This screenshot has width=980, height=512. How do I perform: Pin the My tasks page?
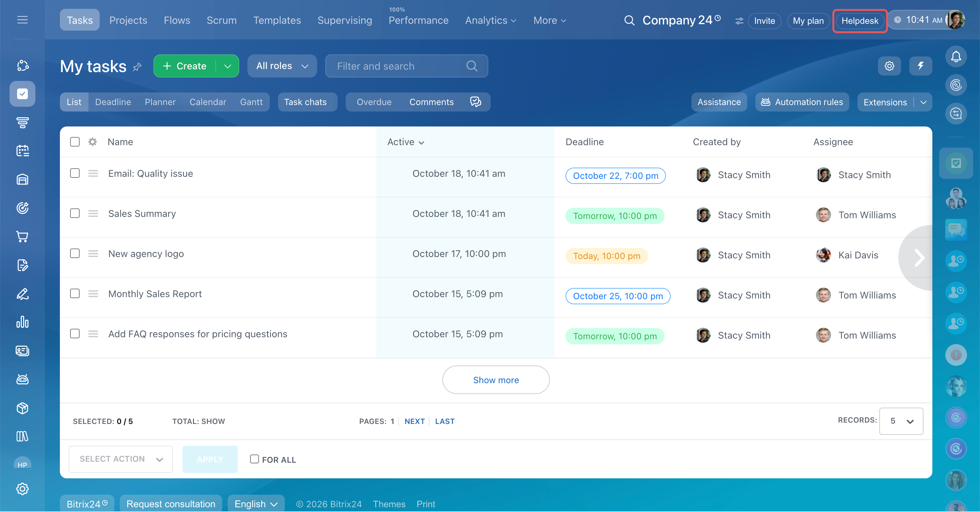pos(137,67)
